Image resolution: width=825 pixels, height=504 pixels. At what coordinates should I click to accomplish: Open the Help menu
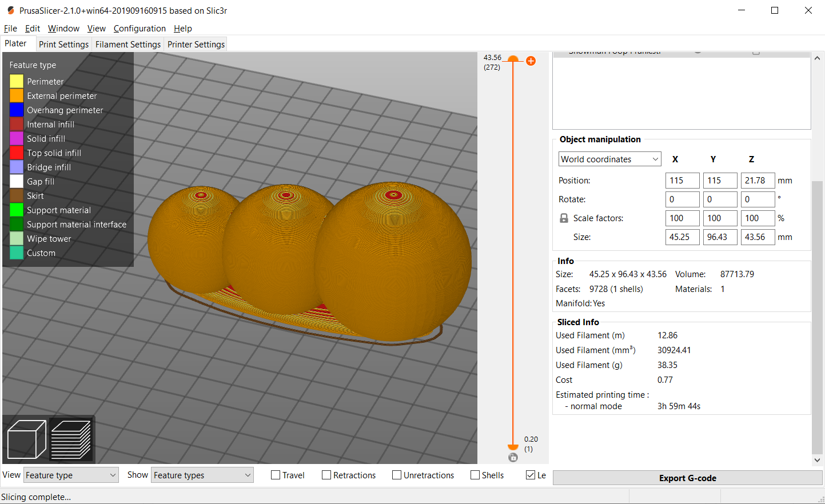(x=183, y=28)
